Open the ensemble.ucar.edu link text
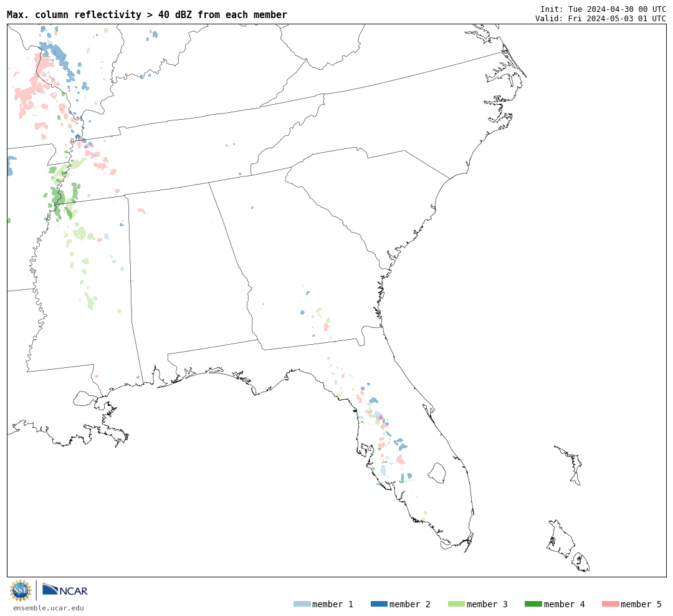673x616 pixels. click(49, 608)
